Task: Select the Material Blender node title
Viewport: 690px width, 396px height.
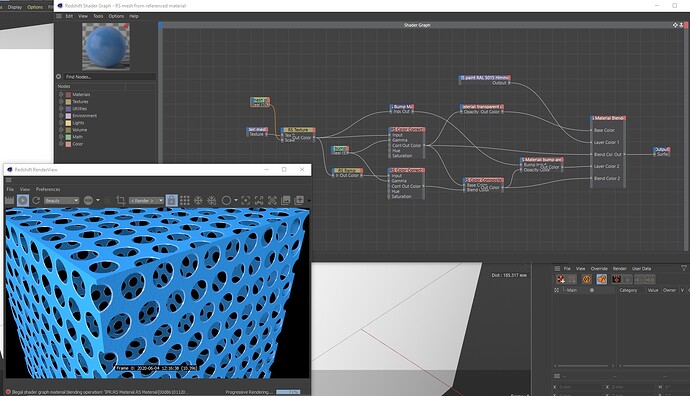Action: point(608,118)
